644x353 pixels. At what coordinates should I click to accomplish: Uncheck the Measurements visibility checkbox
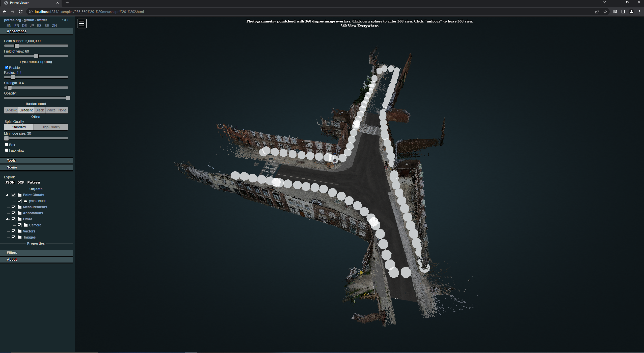click(14, 207)
